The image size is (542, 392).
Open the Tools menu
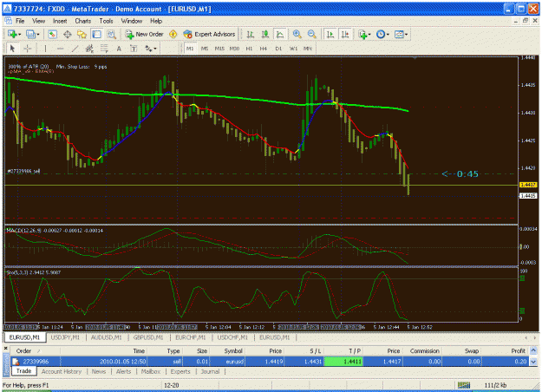click(106, 21)
